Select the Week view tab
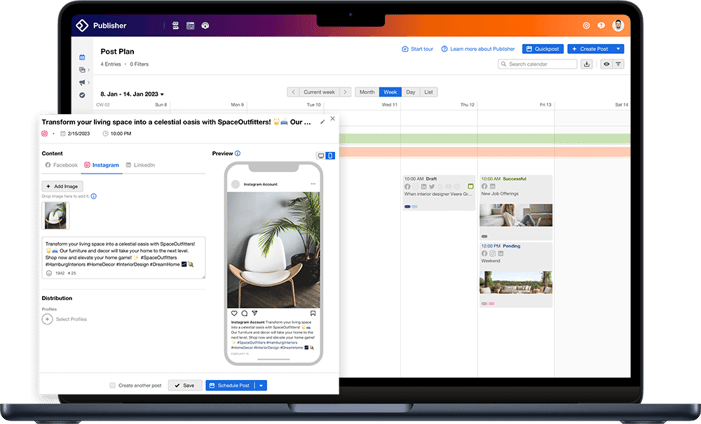This screenshot has height=424, width=701. (390, 92)
